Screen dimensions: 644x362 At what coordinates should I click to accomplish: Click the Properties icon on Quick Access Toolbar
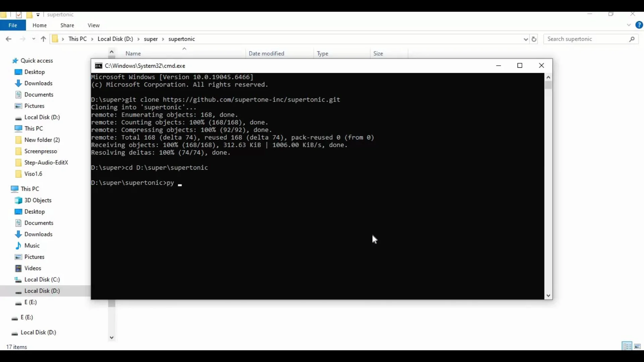point(19,14)
